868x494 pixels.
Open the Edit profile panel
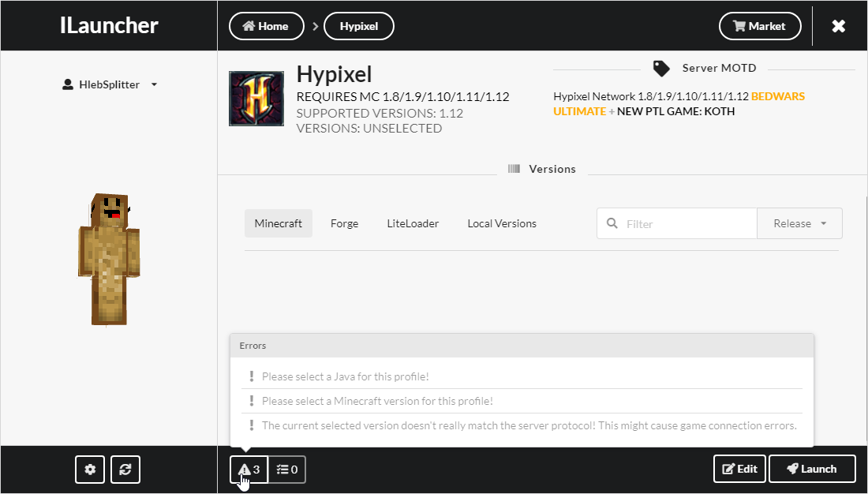pyautogui.click(x=739, y=468)
